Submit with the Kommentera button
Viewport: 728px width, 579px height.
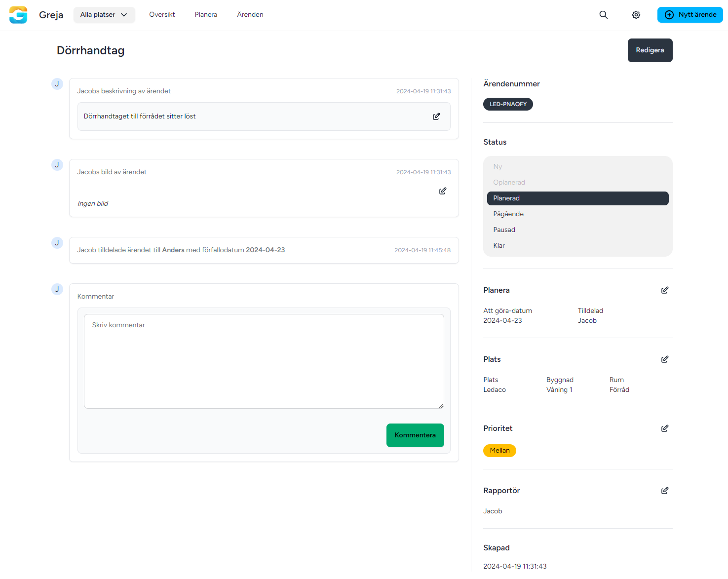(x=415, y=435)
